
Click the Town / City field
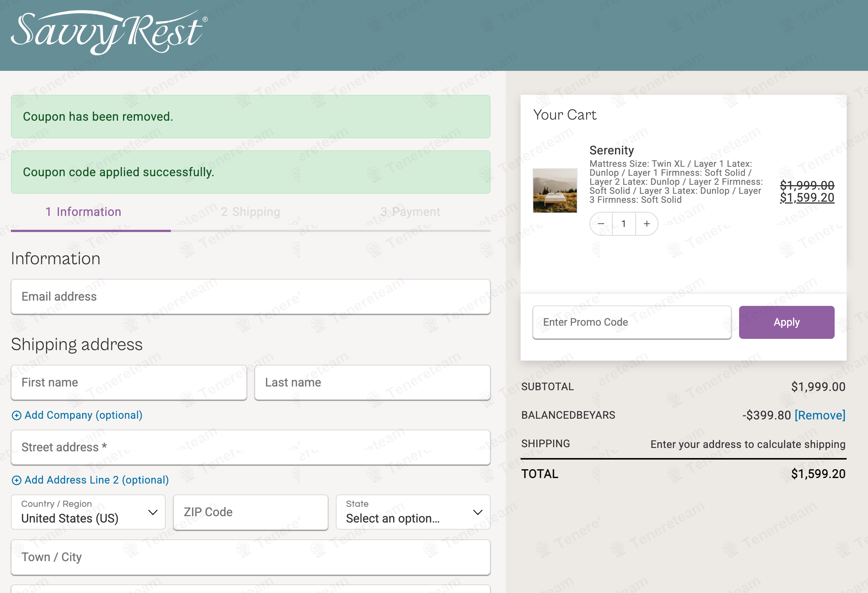point(250,557)
